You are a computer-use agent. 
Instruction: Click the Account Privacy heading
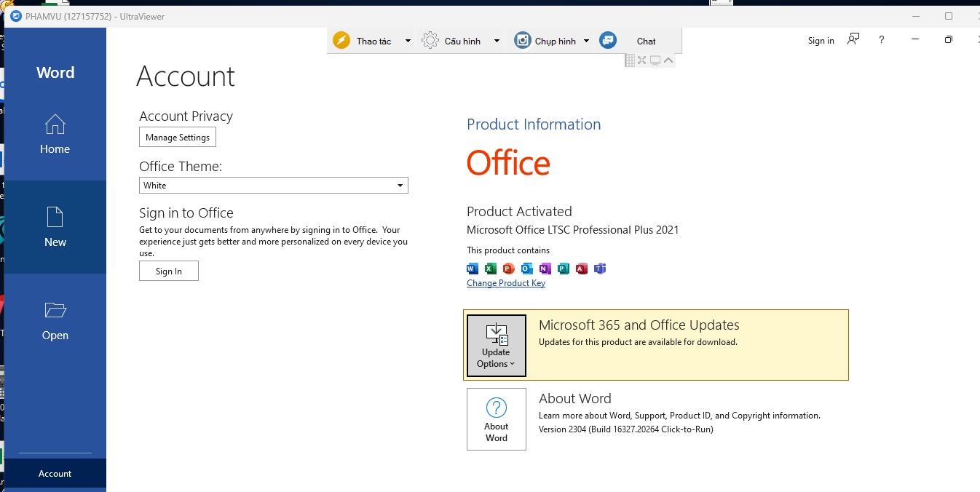coord(186,116)
